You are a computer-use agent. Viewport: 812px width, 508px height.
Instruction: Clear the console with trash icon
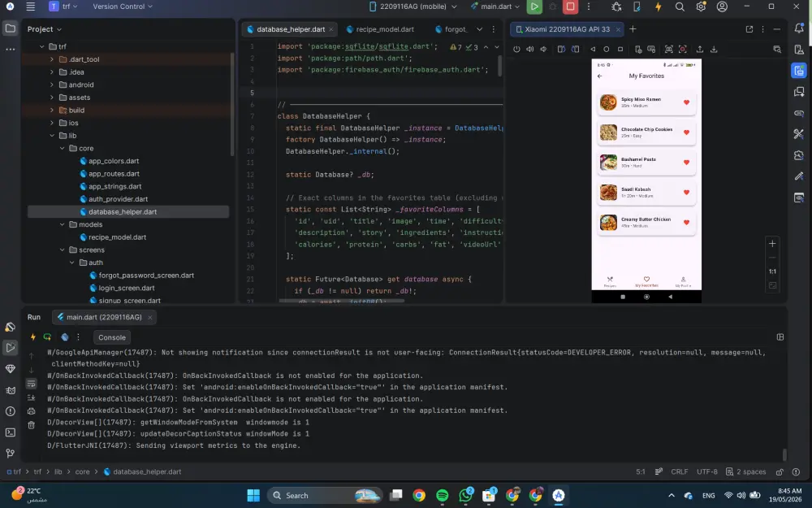[31, 425]
